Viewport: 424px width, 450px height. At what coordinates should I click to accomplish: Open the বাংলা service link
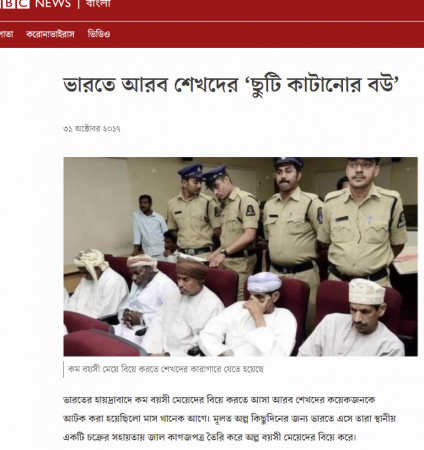(x=98, y=4)
